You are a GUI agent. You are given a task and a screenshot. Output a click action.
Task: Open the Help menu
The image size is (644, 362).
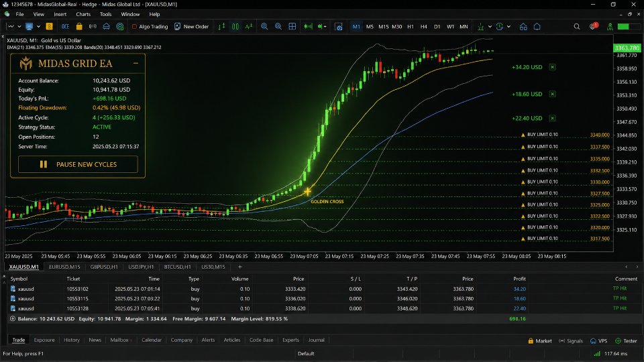154,14
